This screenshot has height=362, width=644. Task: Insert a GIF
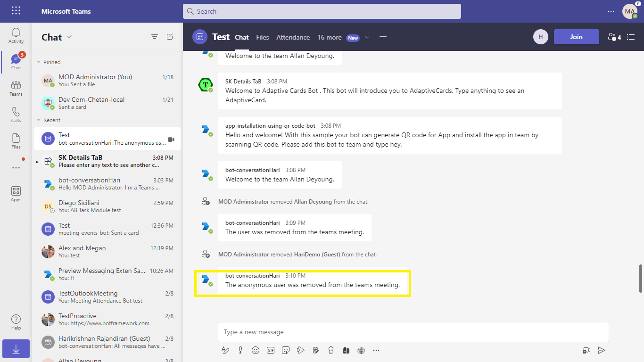tap(271, 350)
